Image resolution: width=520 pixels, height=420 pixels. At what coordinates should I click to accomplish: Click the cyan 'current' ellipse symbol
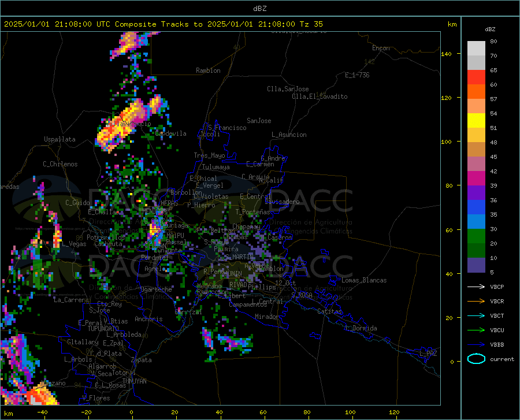pos(476,359)
